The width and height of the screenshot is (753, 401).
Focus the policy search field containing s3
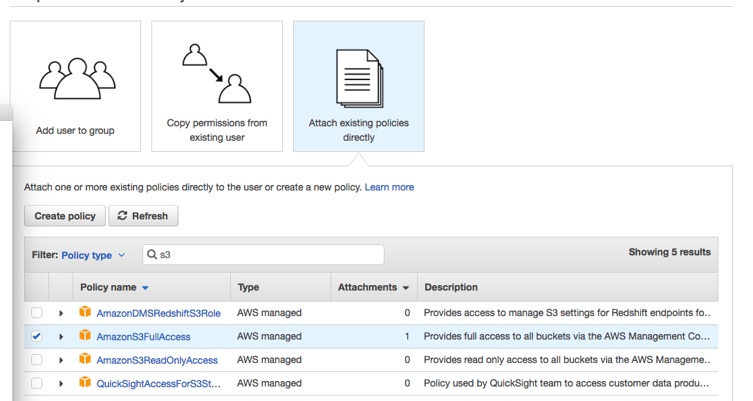tap(263, 255)
